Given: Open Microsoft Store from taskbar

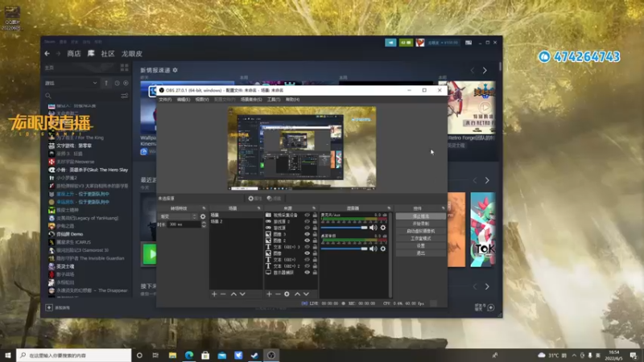Looking at the screenshot, I should point(205,356).
